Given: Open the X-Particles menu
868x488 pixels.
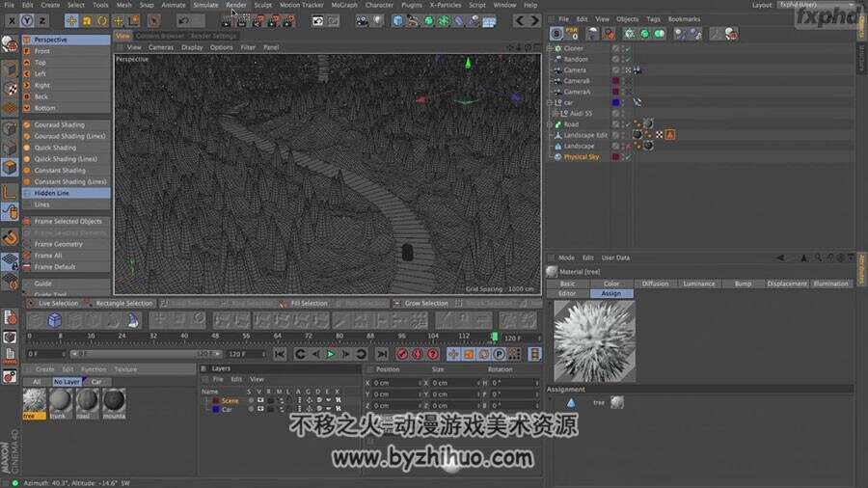Looking at the screenshot, I should point(446,5).
